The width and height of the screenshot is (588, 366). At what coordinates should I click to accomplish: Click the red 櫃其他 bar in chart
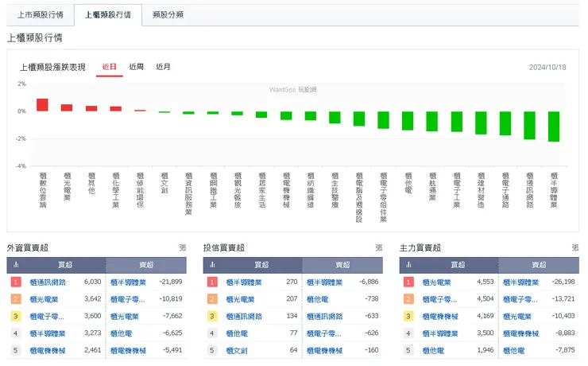(x=91, y=108)
